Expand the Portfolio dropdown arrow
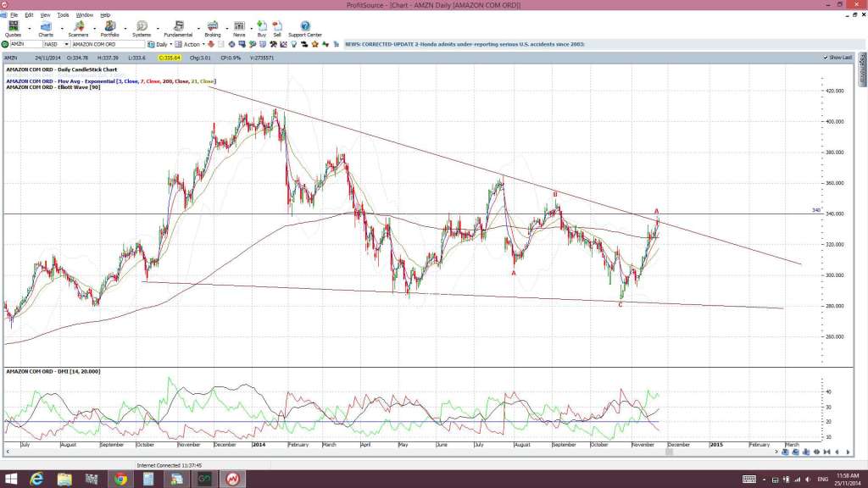The height and width of the screenshot is (488, 868). pyautogui.click(x=125, y=28)
